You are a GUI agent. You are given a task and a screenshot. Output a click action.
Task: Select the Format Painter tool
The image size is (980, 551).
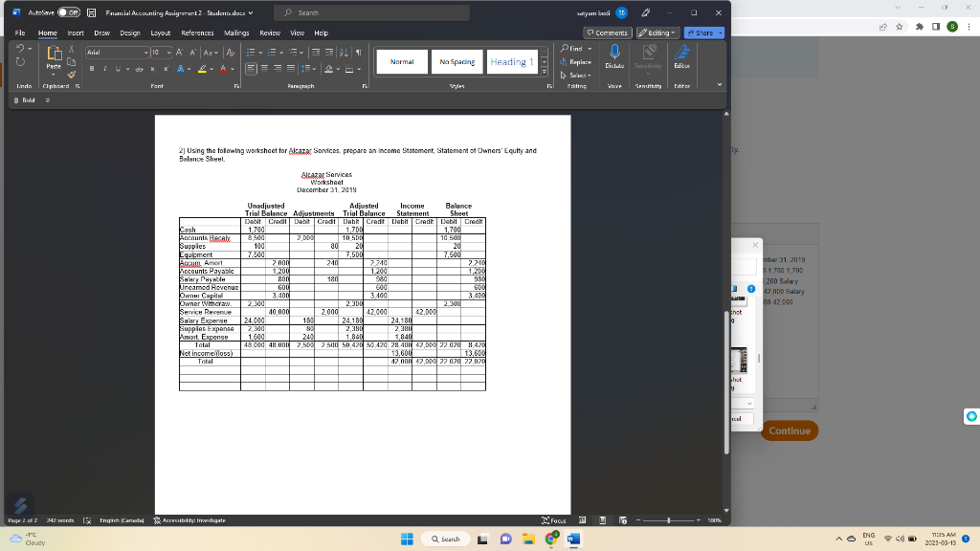click(72, 74)
